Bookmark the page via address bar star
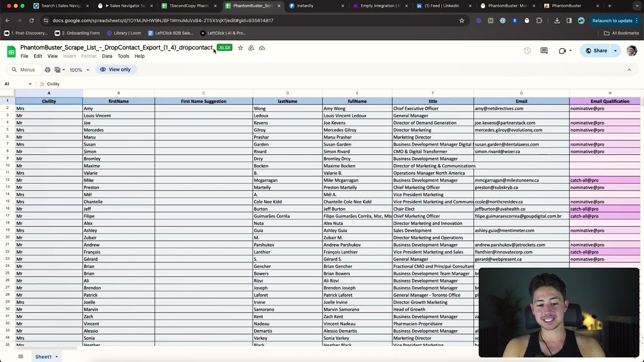This screenshot has height=362, width=644. click(461, 21)
